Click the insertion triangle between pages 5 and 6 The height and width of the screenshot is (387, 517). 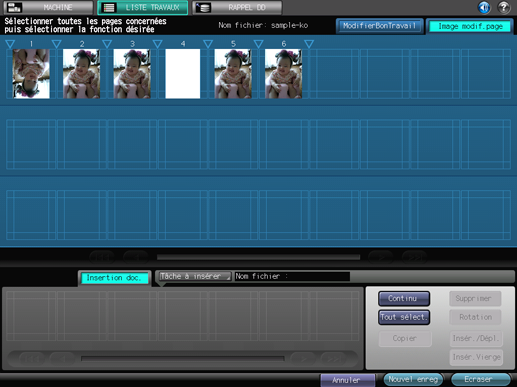(x=258, y=44)
